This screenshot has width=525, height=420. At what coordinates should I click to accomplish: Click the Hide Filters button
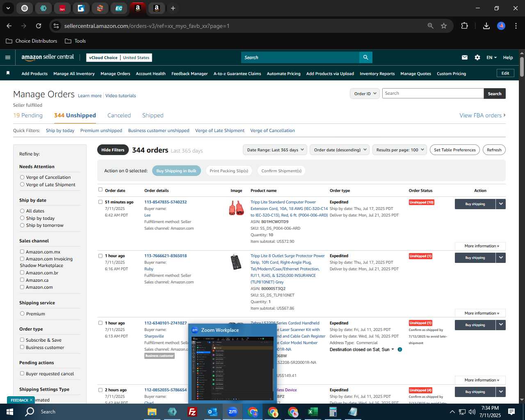coord(113,150)
